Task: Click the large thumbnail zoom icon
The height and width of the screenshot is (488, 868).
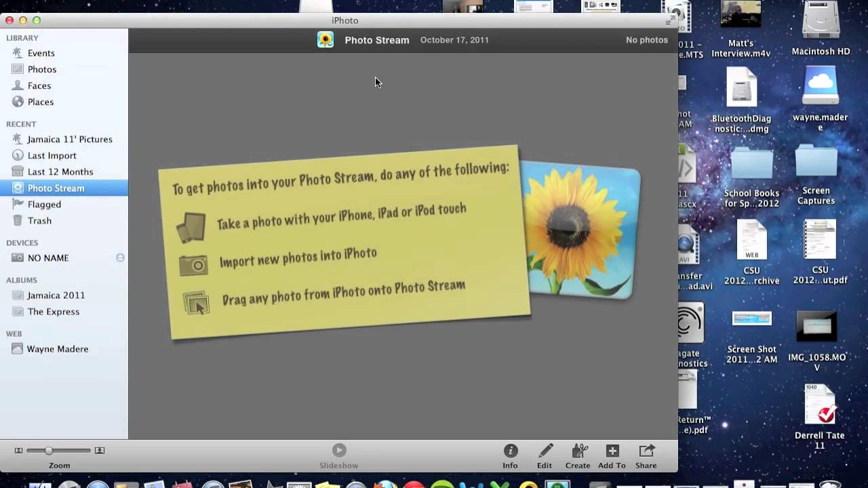Action: [x=100, y=451]
